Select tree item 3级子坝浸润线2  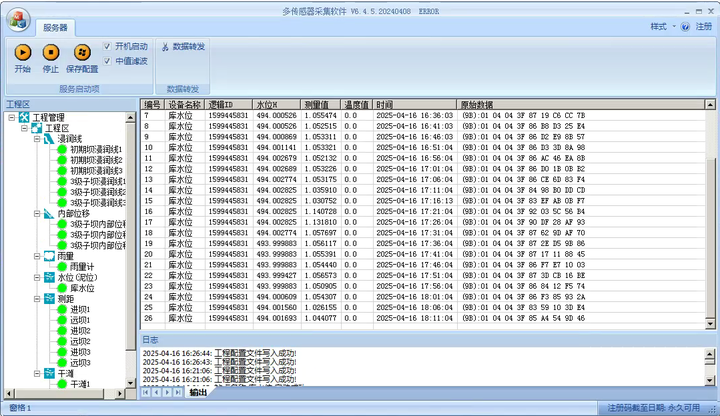(x=98, y=192)
